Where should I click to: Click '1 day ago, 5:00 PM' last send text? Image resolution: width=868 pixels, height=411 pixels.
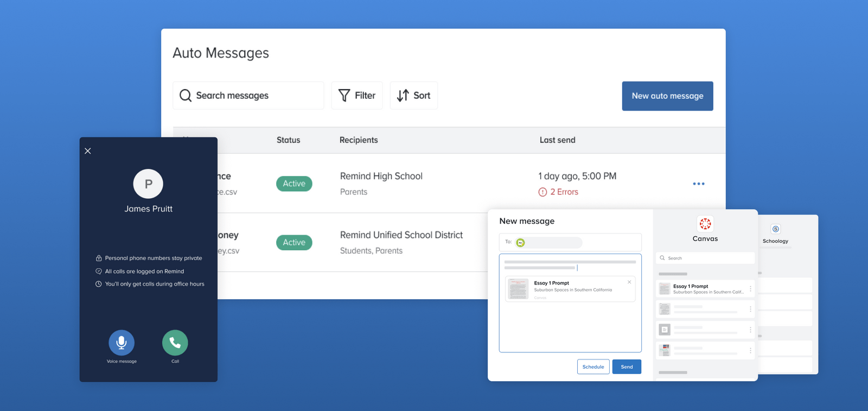577,176
